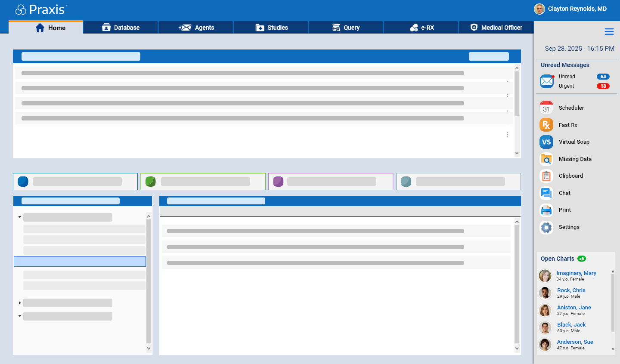Screen dimensions: 620x364
Task: Open the three-dot menu in the top panel
Action: pyautogui.click(x=508, y=135)
